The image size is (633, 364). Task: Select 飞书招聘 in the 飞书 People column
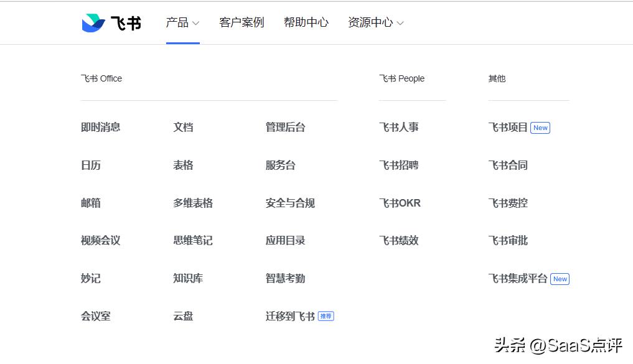(x=400, y=165)
